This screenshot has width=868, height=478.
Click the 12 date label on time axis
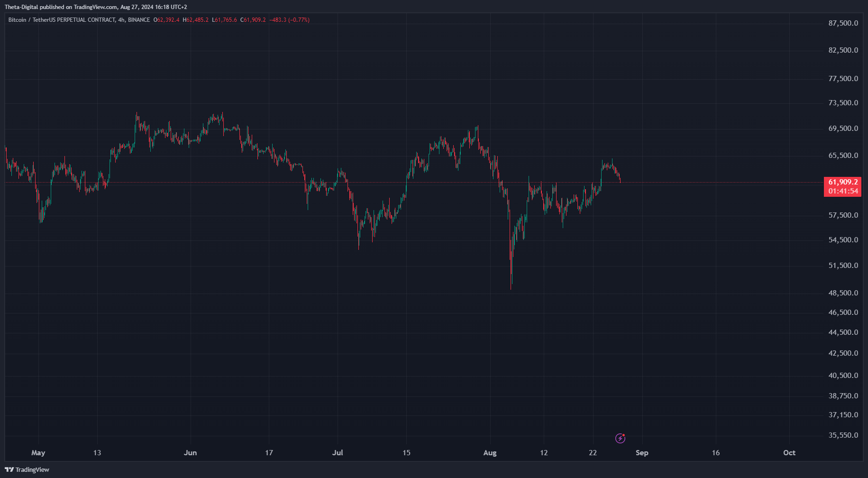[544, 453]
